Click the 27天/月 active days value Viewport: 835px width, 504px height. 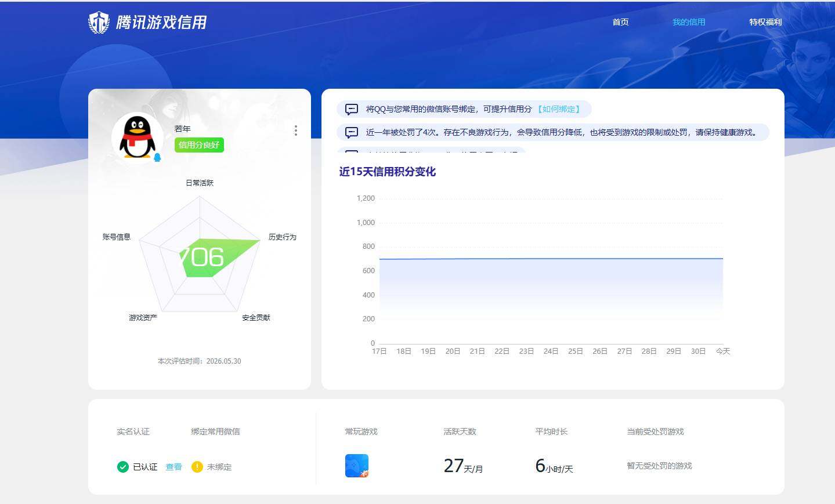(x=463, y=466)
